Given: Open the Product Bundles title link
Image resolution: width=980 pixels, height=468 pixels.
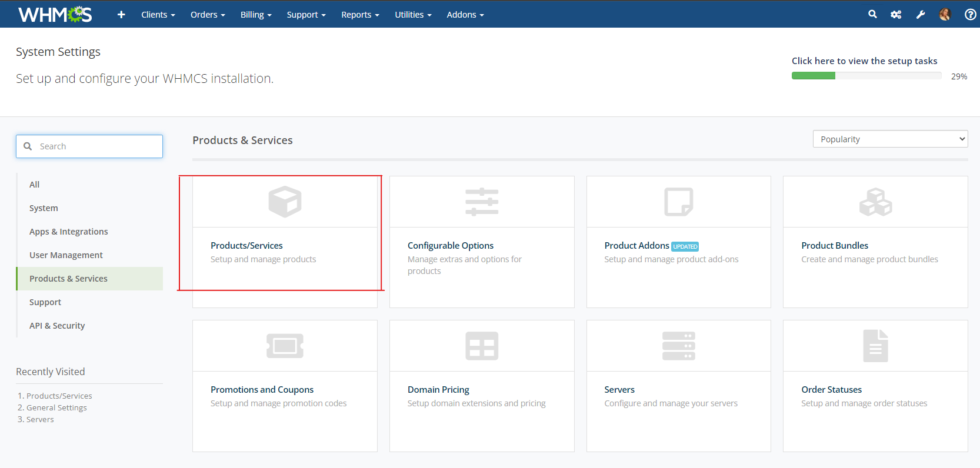Looking at the screenshot, I should point(835,246).
